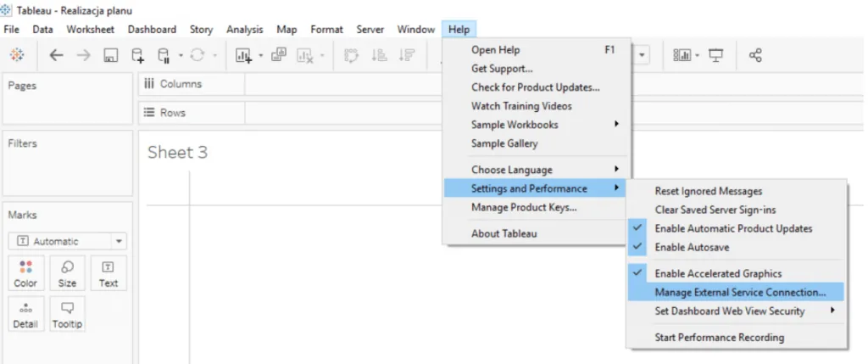
Task: Click the refresh run-update icon
Action: (x=198, y=55)
